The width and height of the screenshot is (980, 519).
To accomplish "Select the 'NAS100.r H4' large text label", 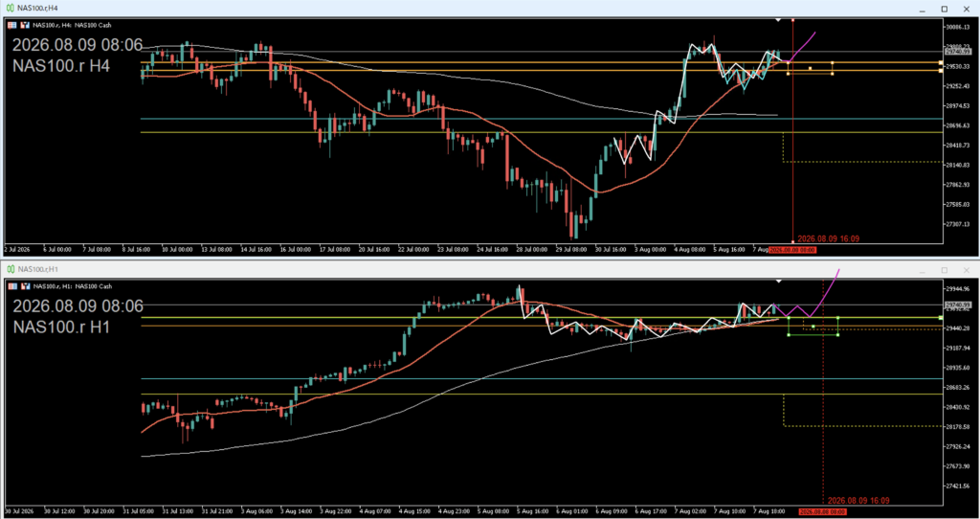I will [x=61, y=65].
